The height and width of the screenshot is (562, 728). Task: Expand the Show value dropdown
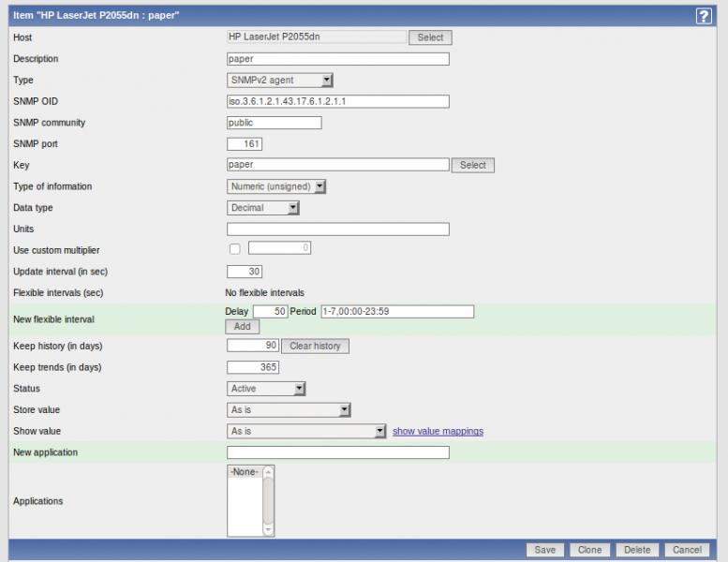tap(306, 431)
